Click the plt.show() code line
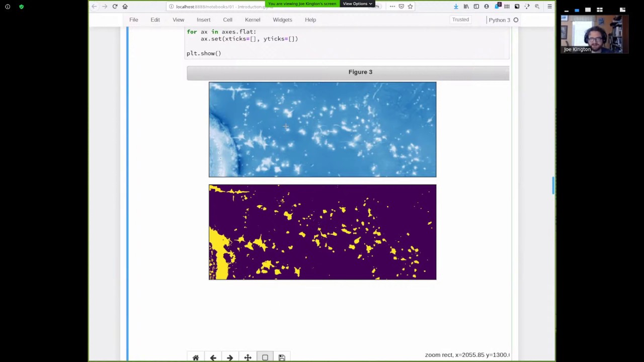Viewport: 644px width, 362px height. [x=204, y=53]
